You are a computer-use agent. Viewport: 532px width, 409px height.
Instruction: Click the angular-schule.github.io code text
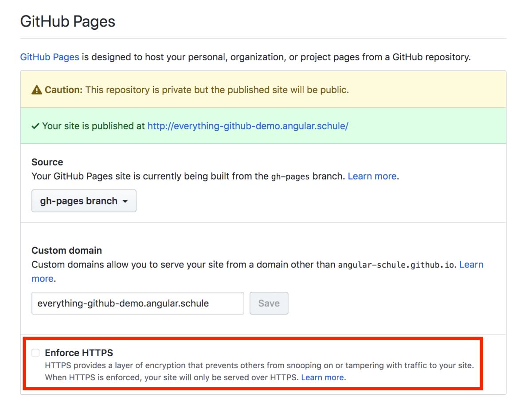click(396, 265)
